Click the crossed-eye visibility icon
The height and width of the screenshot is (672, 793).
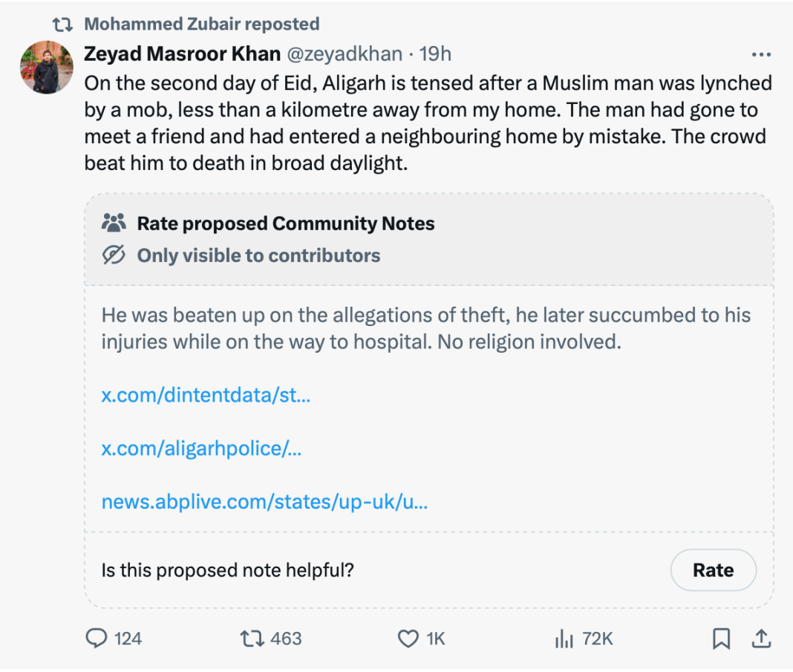click(114, 255)
